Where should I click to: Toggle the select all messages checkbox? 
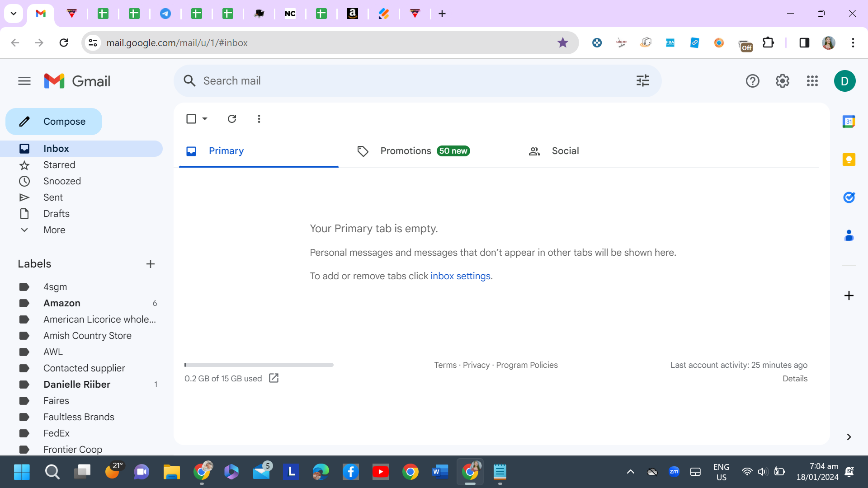point(191,119)
